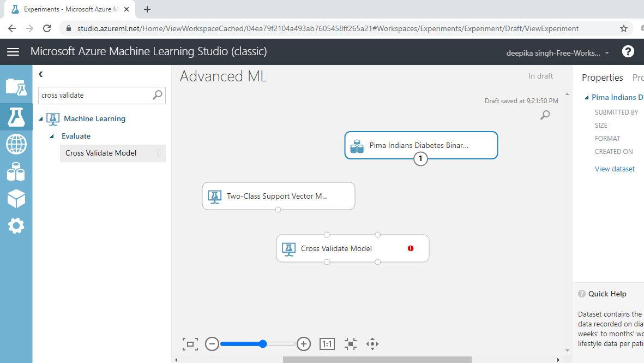Bookmark this page with the star icon

pyautogui.click(x=624, y=28)
